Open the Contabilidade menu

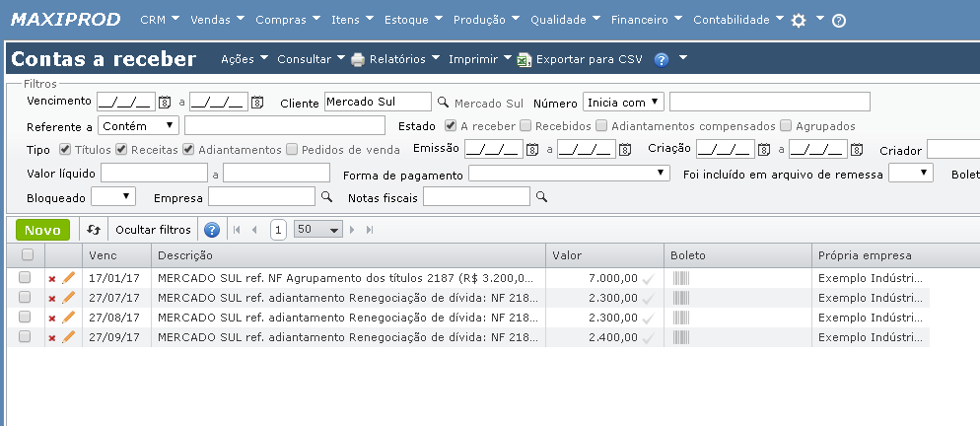(x=738, y=20)
